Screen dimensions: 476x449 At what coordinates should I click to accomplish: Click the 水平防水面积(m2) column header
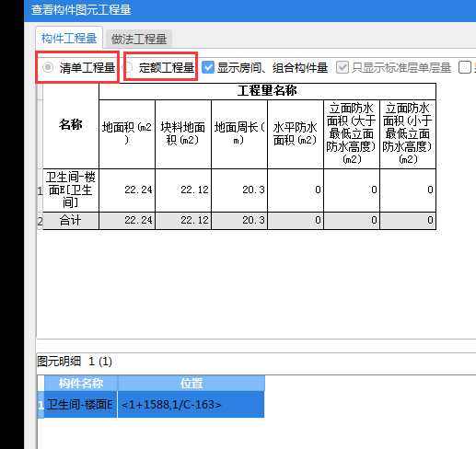[x=296, y=134]
